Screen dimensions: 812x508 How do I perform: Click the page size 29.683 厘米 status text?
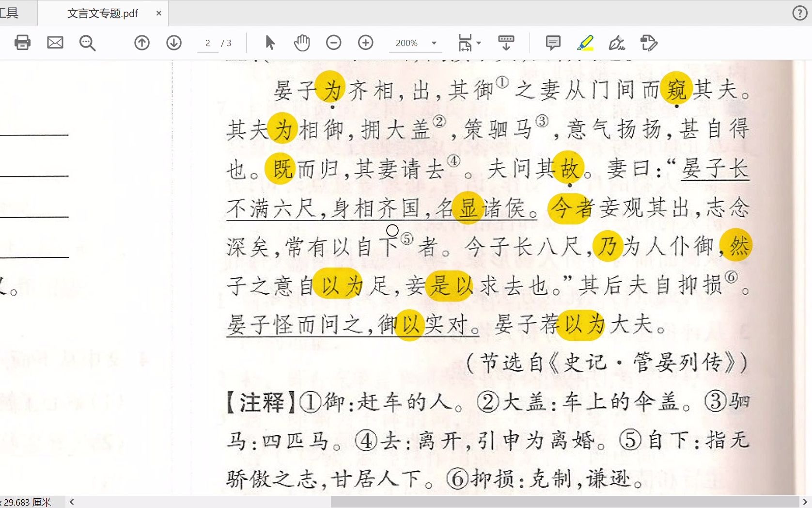tap(27, 502)
